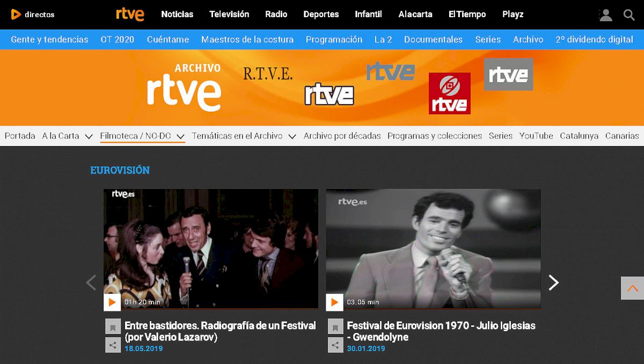The height and width of the screenshot is (364, 644).
Task: Click the user profile icon
Action: click(605, 15)
